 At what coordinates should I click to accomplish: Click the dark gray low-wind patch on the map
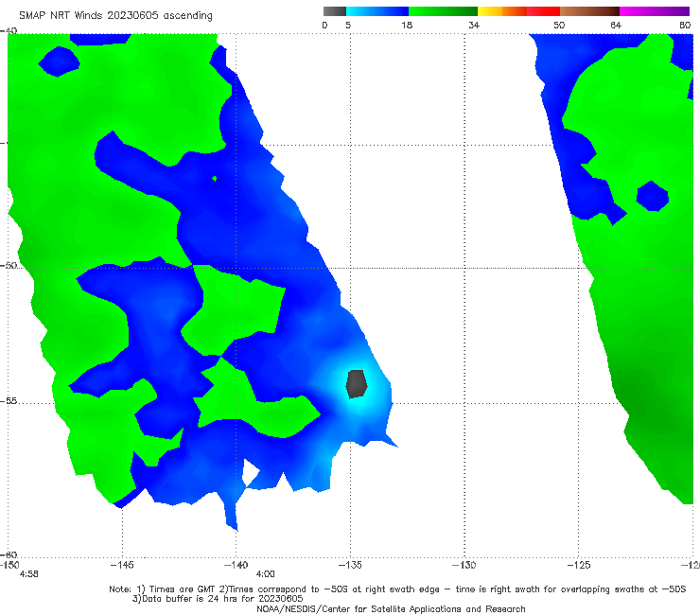pyautogui.click(x=357, y=383)
